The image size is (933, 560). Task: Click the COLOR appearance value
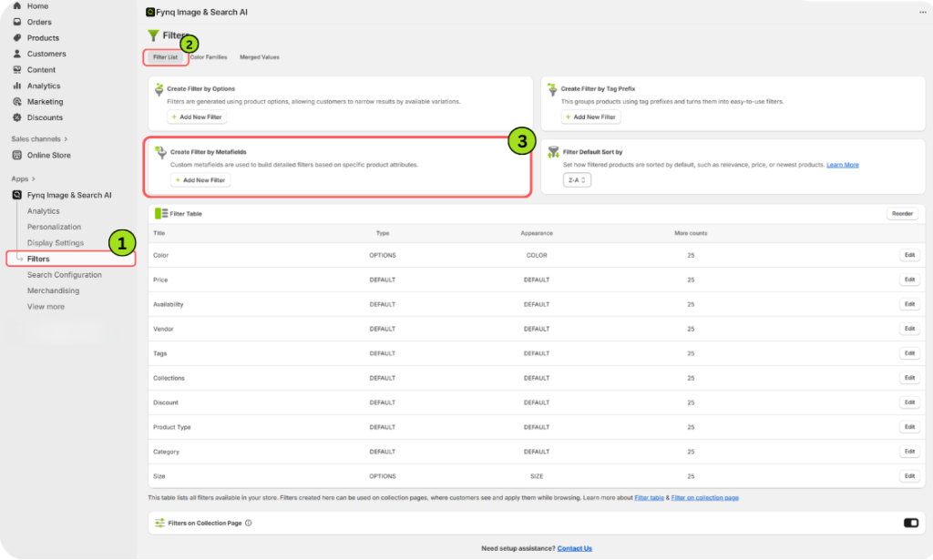pos(537,255)
